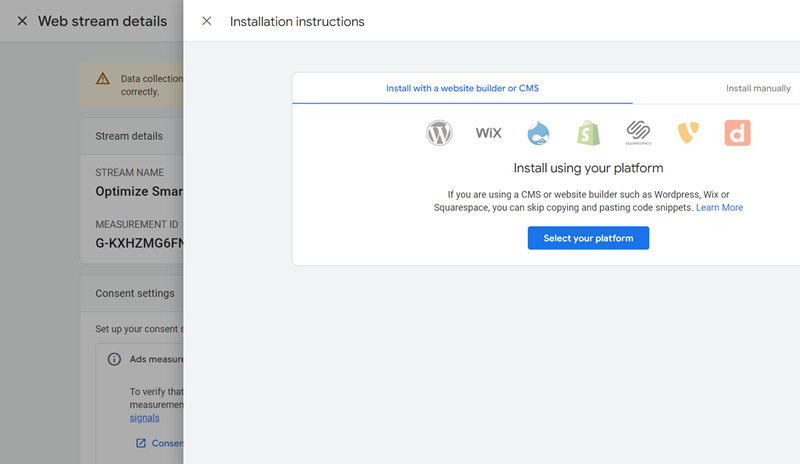Click the Stream details section header
The width and height of the screenshot is (800, 464).
(x=129, y=136)
